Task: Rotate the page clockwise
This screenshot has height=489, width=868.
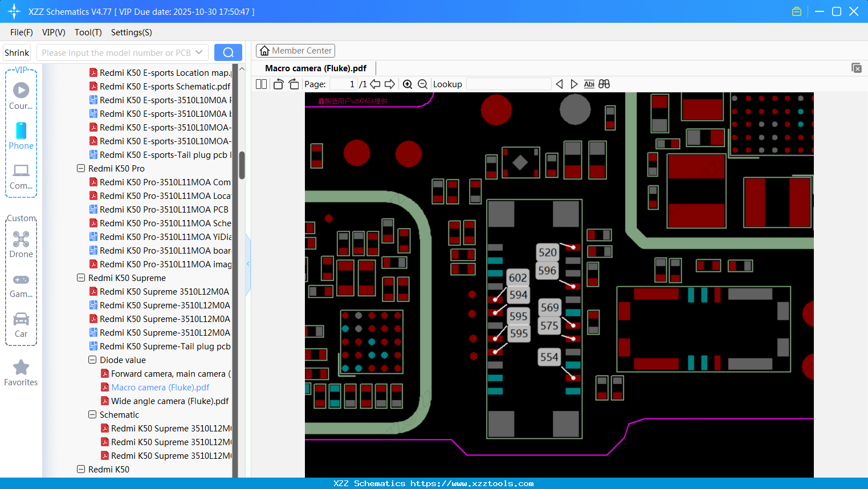Action: click(294, 84)
